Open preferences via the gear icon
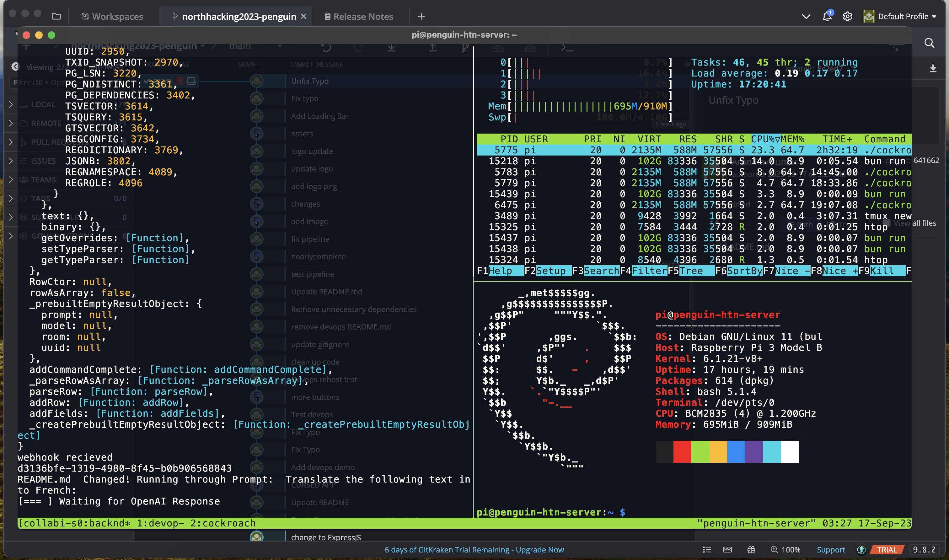The width and height of the screenshot is (949, 560). [x=847, y=16]
